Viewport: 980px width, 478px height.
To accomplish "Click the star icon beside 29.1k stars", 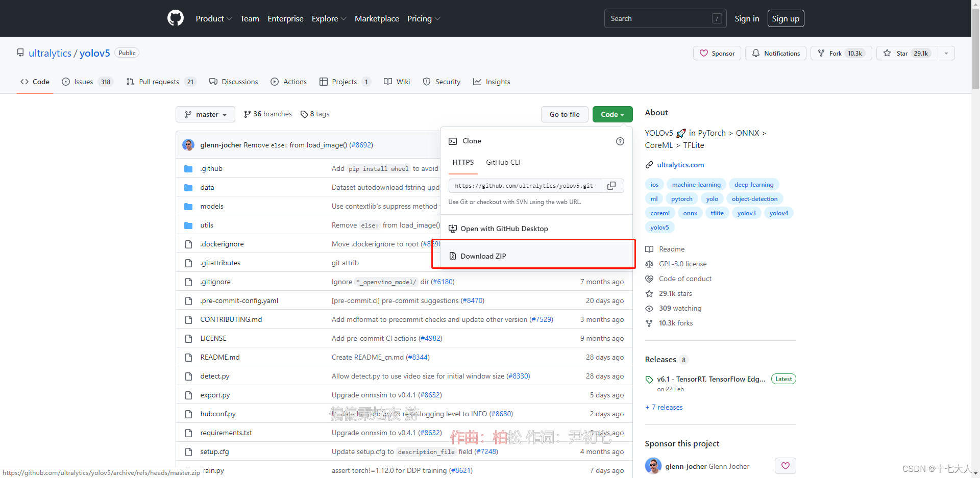I will click(649, 293).
